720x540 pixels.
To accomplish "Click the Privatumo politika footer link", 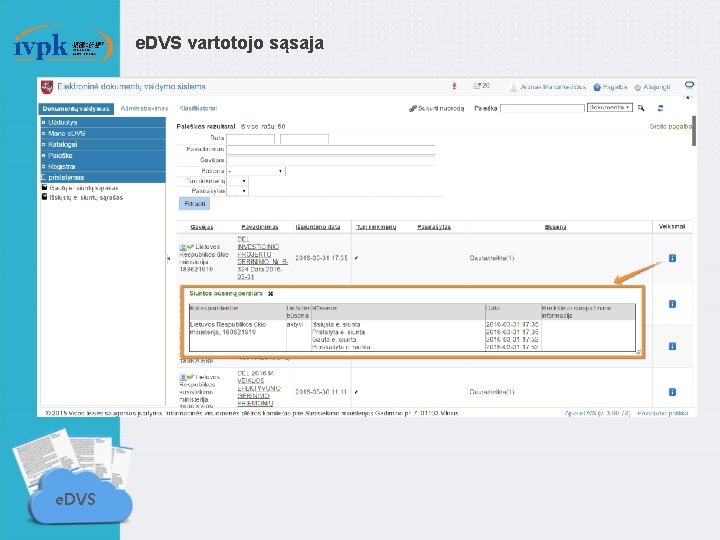I will tap(663, 413).
